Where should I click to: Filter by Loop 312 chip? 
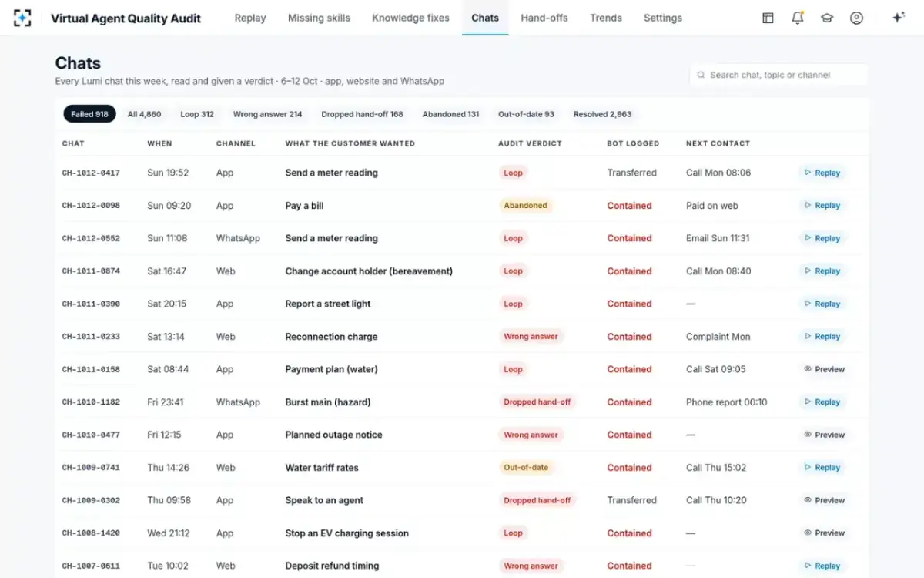[197, 114]
